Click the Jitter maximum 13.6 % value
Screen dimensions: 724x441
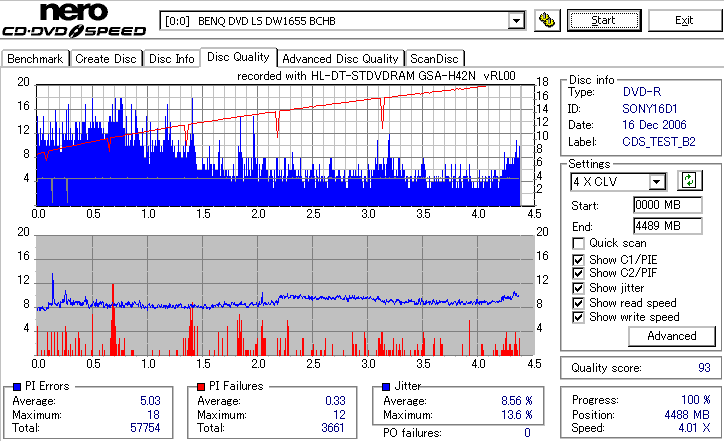(x=517, y=415)
